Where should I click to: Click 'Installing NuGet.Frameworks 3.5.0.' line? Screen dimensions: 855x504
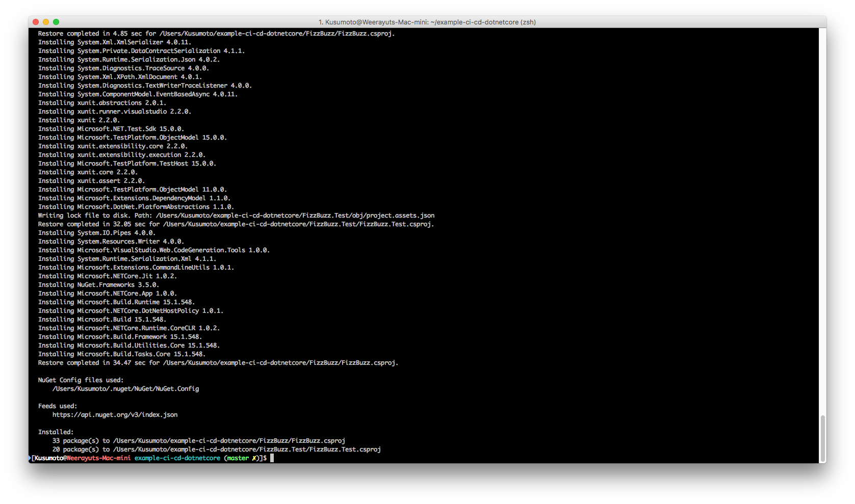99,285
